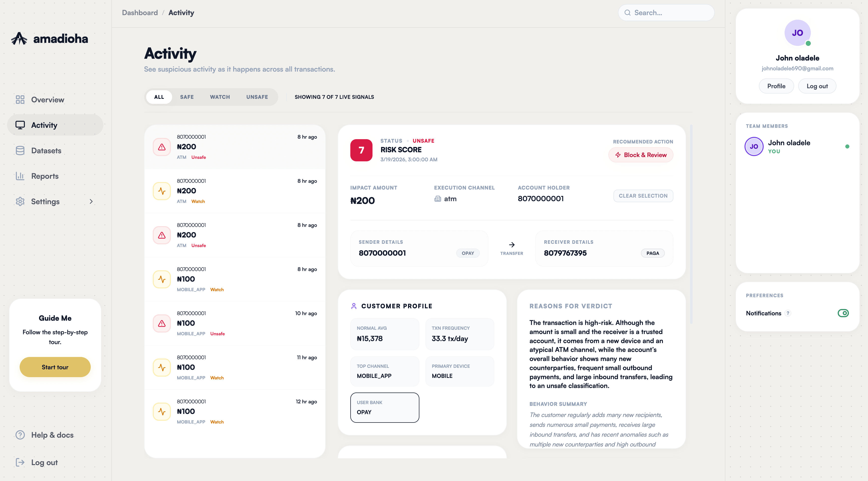Click the detail panel vertical scrollbar

(691, 224)
